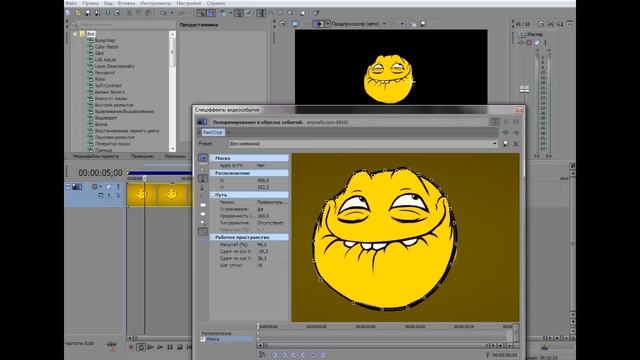The image size is (640, 360).
Task: Toggle Loop Playback in transport bar
Action: pos(141,347)
